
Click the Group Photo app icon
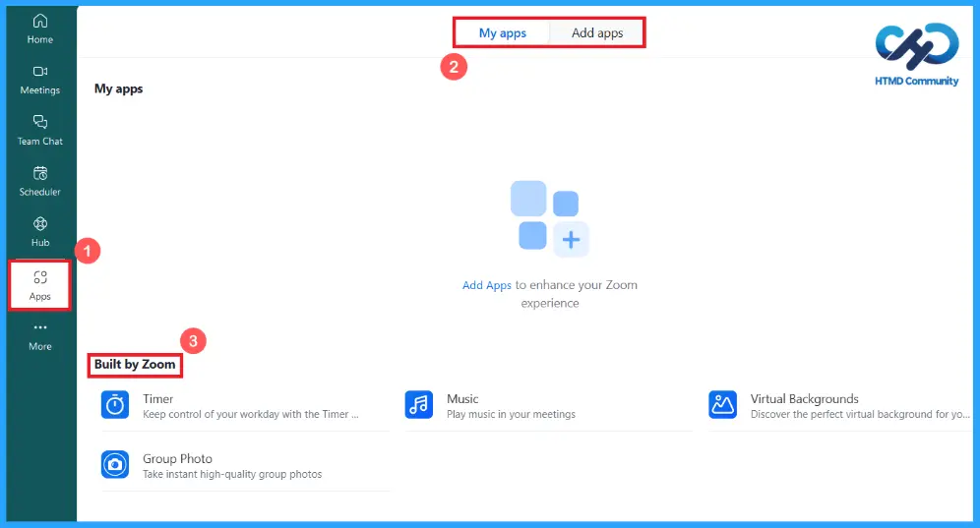(115, 464)
